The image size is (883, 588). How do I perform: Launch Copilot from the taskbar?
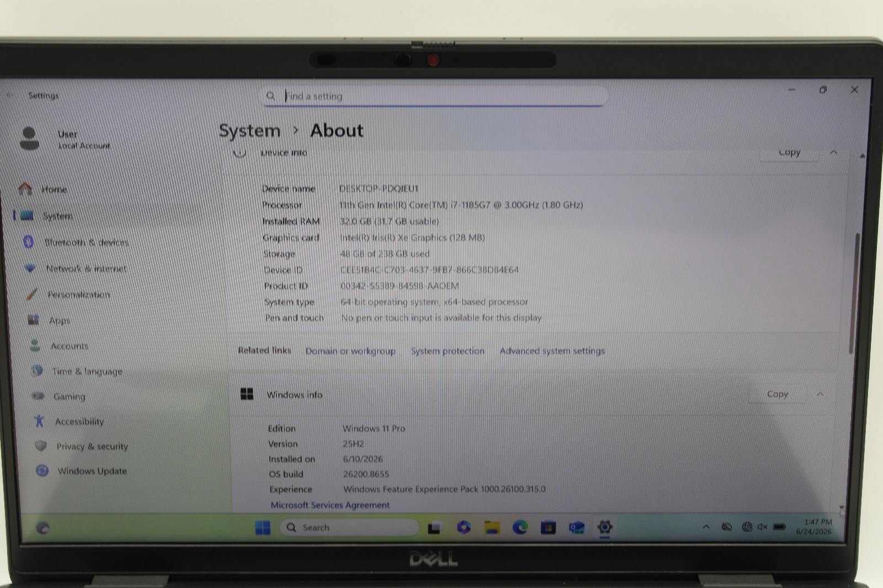[464, 527]
